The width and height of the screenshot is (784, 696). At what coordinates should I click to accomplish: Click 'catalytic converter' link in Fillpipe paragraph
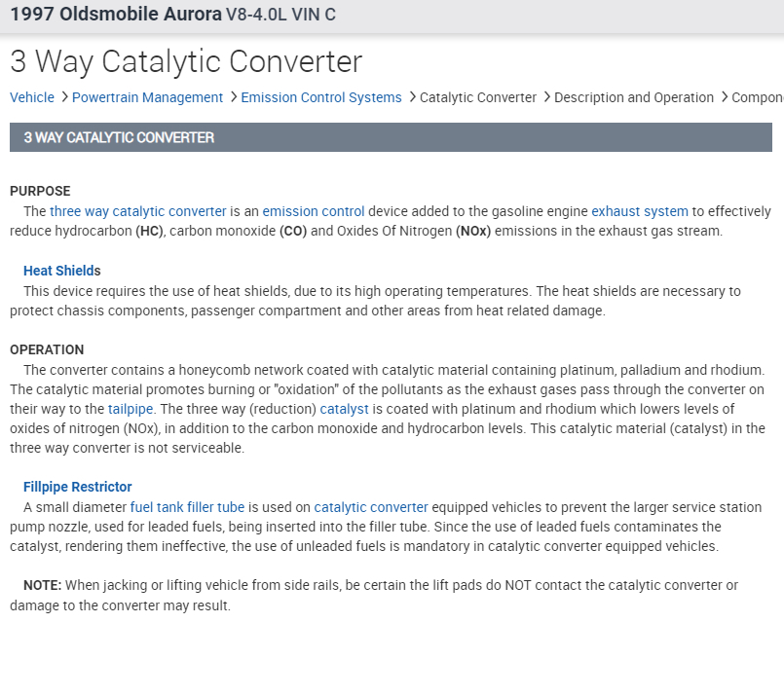tap(370, 507)
